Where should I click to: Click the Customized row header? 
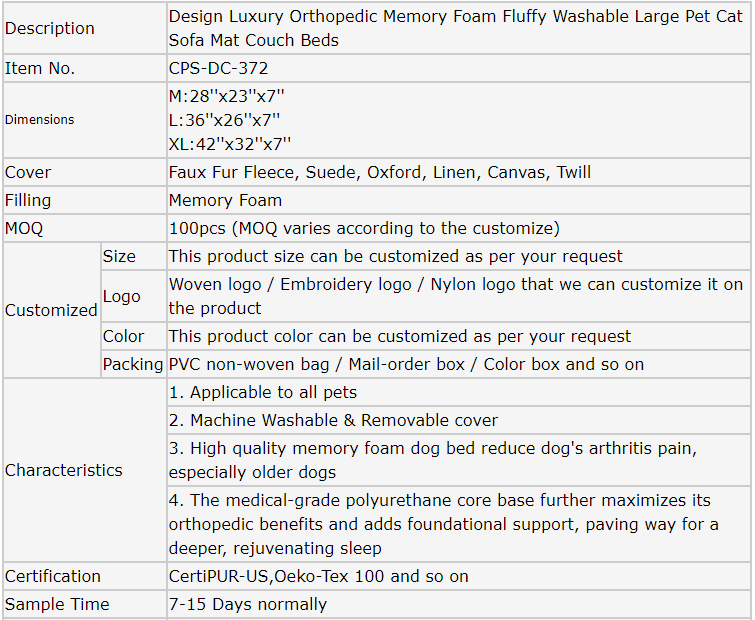pyautogui.click(x=51, y=310)
